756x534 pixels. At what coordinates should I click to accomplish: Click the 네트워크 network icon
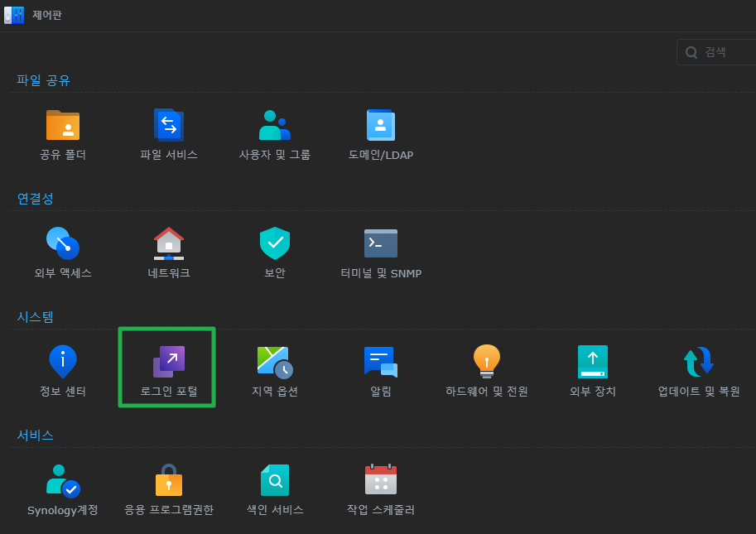pos(169,244)
